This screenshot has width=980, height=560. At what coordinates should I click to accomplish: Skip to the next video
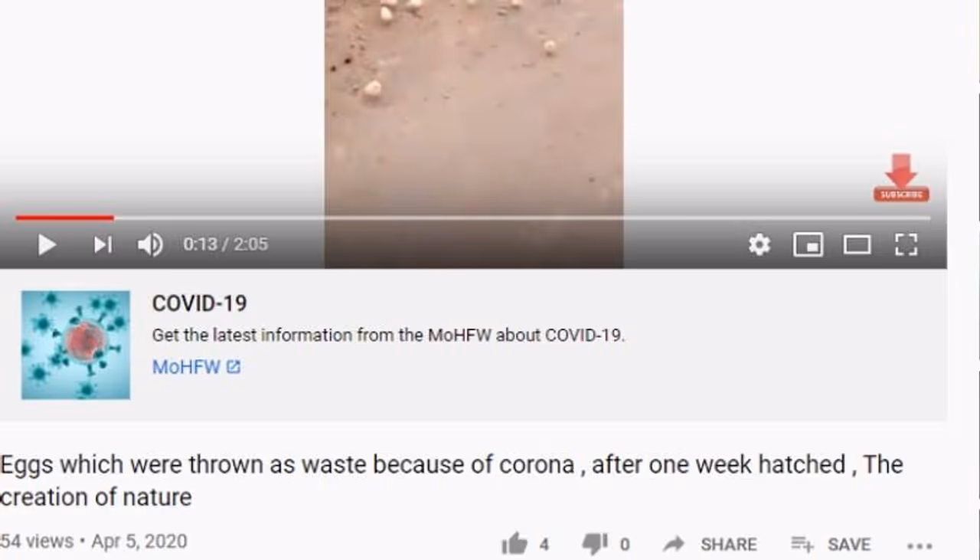tap(103, 244)
